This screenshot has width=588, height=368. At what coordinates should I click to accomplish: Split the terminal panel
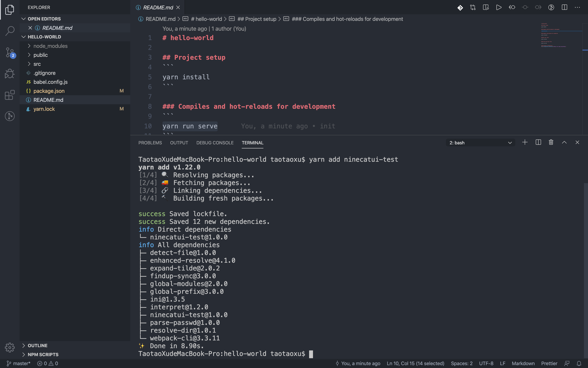coord(538,142)
